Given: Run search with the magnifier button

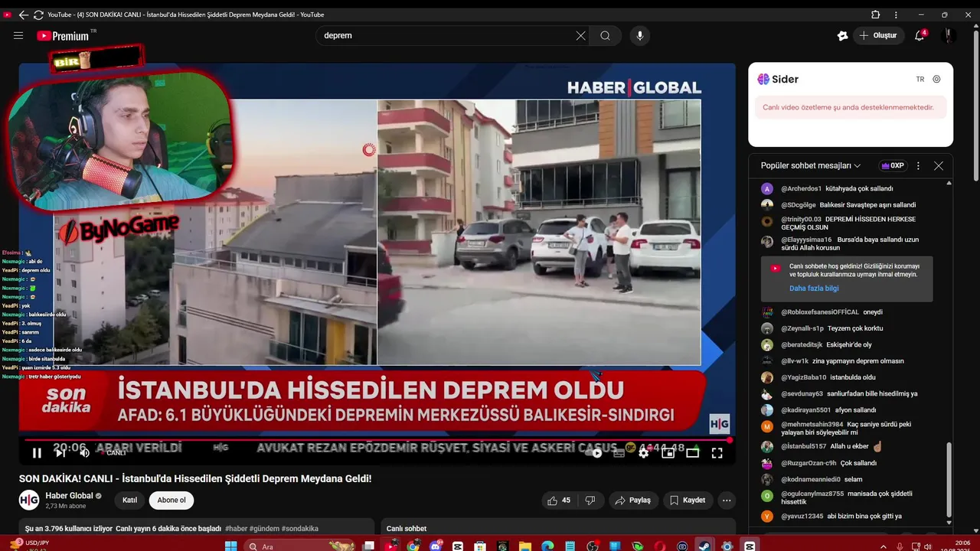Looking at the screenshot, I should pos(605,35).
